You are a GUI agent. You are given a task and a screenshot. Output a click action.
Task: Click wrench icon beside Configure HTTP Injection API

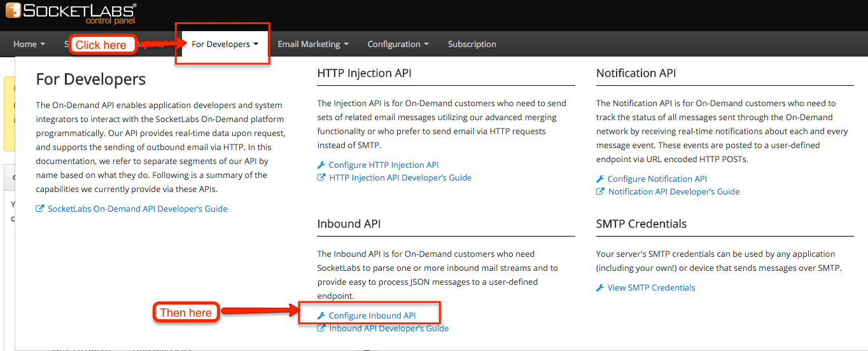(321, 165)
